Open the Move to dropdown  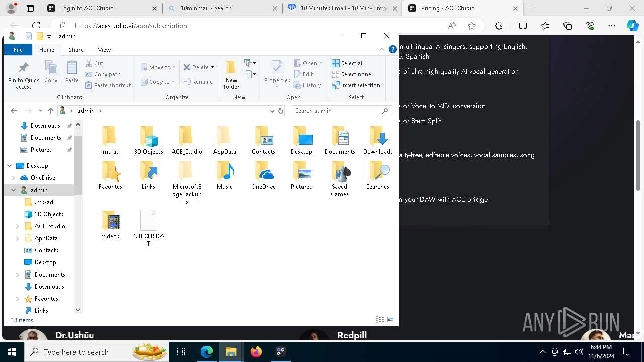tap(158, 67)
